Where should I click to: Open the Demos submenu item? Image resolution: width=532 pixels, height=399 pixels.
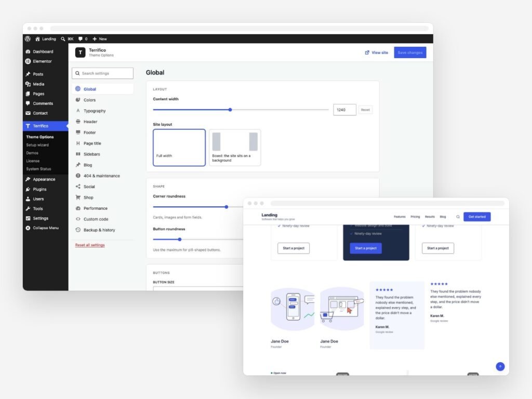(x=32, y=153)
